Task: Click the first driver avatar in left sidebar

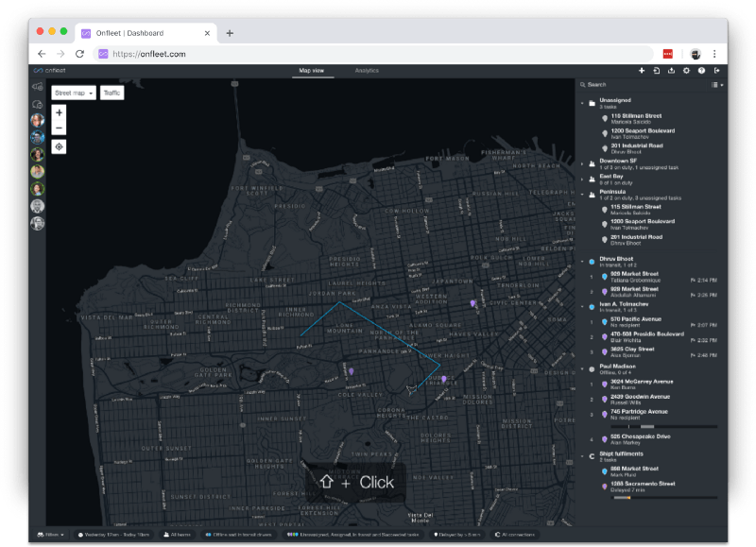Action: (38, 121)
